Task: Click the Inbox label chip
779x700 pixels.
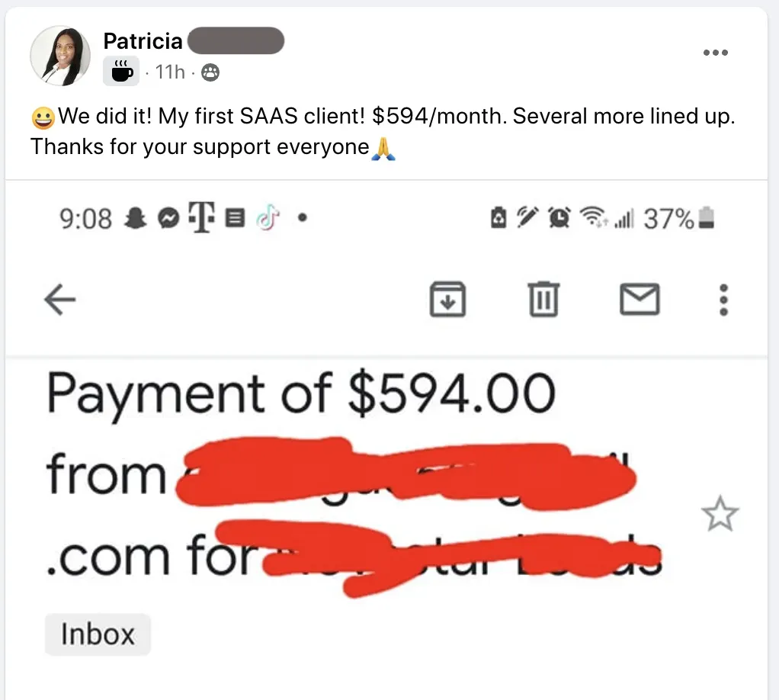Action: point(98,634)
